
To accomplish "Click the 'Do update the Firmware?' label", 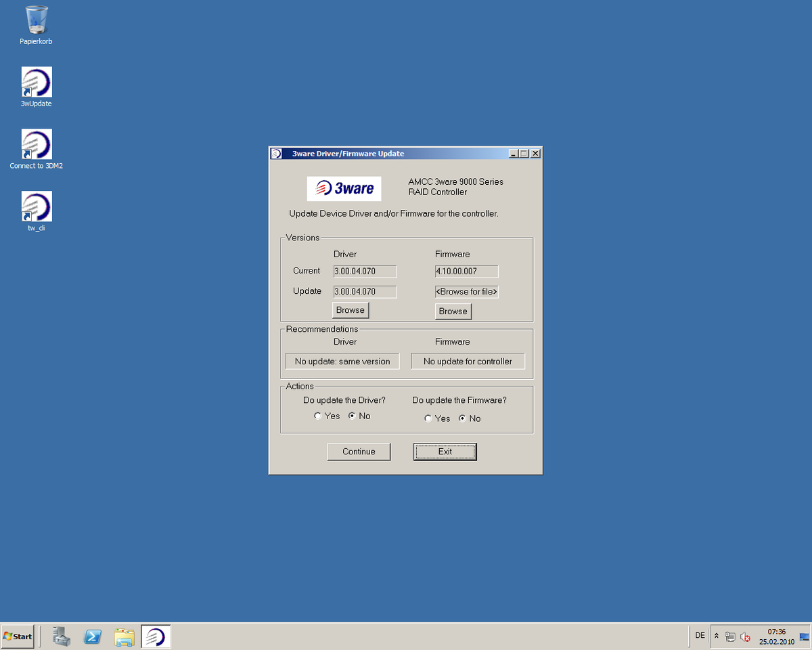I will pos(459,400).
